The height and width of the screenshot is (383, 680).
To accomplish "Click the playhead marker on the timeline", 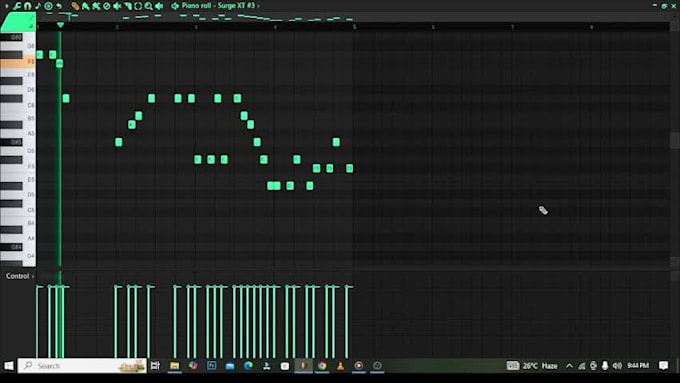I will pos(60,25).
